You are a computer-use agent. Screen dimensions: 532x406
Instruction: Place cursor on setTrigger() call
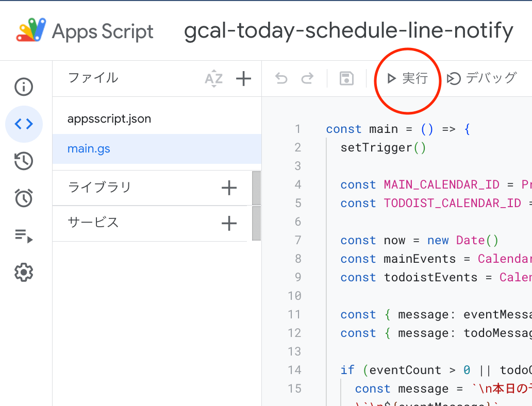383,148
